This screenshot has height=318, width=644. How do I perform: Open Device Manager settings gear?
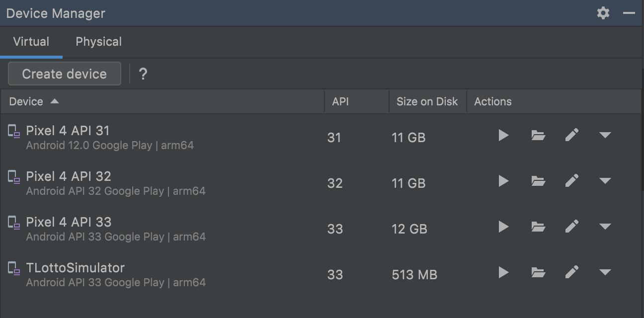tap(603, 13)
